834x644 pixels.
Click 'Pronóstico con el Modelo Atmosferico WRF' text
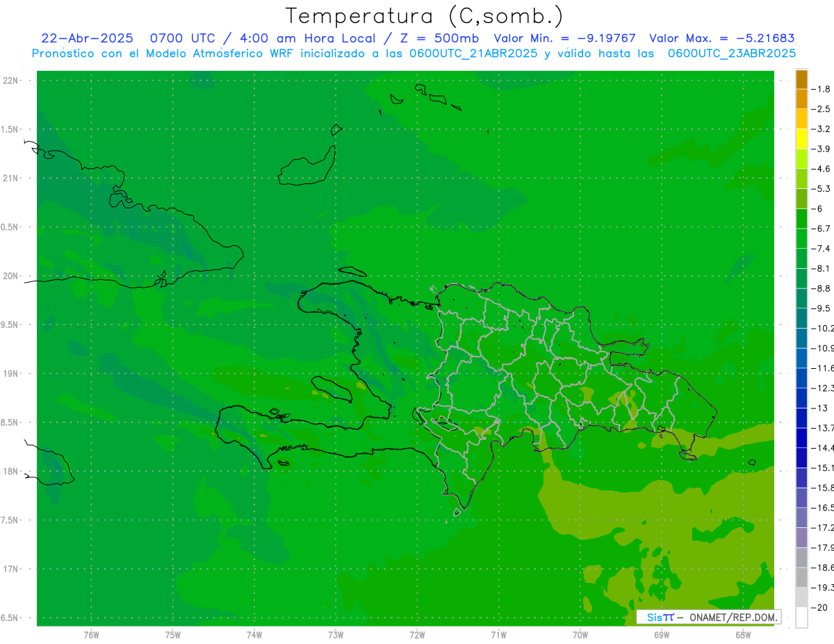tap(163, 53)
